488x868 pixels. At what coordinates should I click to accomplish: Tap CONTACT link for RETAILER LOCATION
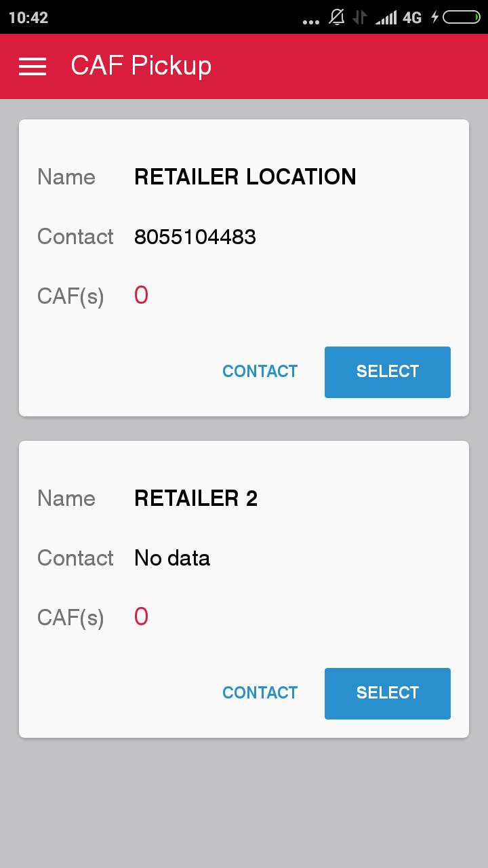(x=260, y=372)
